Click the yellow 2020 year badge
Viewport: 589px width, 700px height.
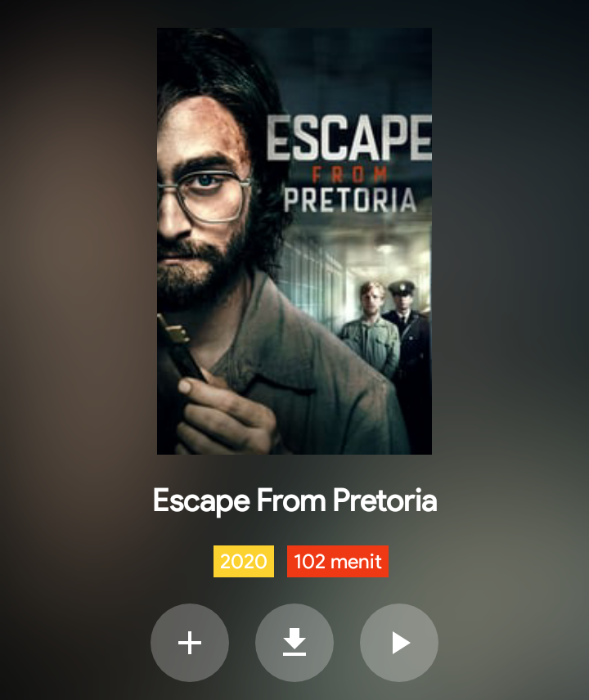point(244,561)
